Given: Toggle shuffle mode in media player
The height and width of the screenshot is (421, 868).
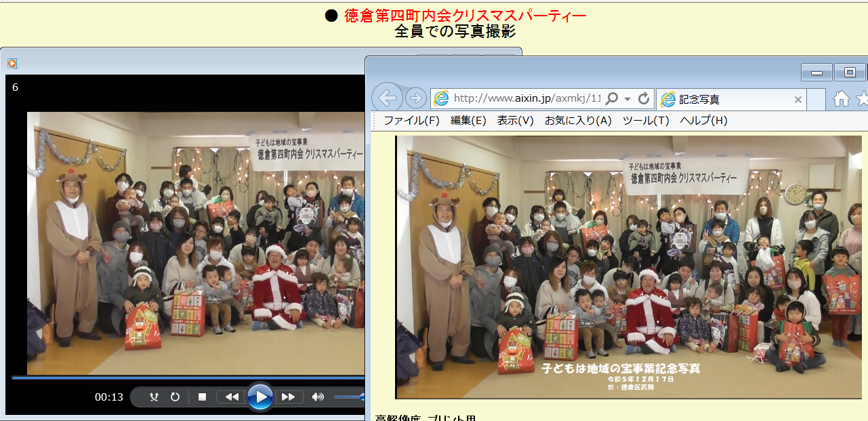Looking at the screenshot, I should point(154,397).
